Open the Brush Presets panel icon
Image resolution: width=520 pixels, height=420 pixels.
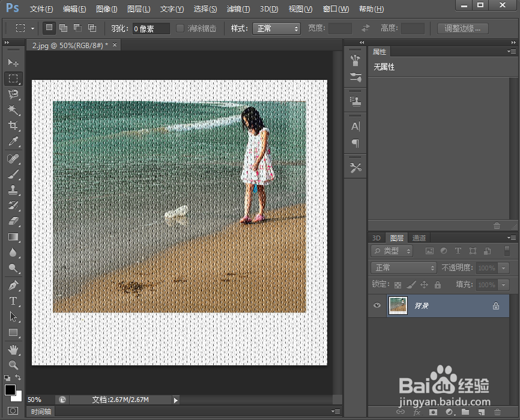tap(355, 78)
